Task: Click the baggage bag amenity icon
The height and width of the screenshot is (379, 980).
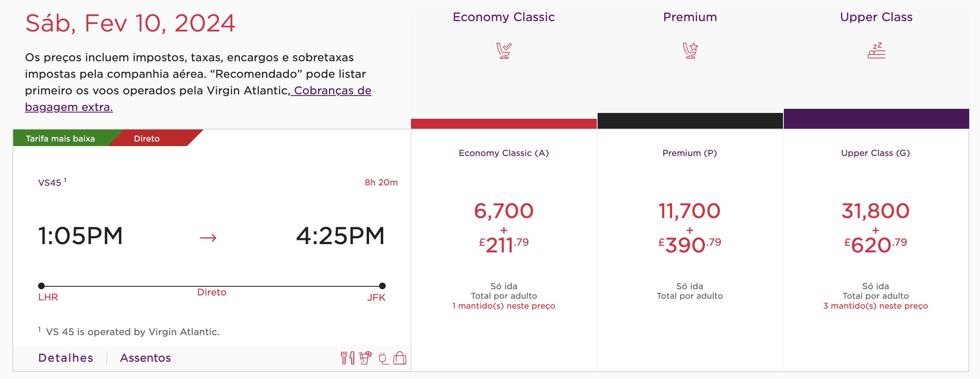Action: coord(400,358)
